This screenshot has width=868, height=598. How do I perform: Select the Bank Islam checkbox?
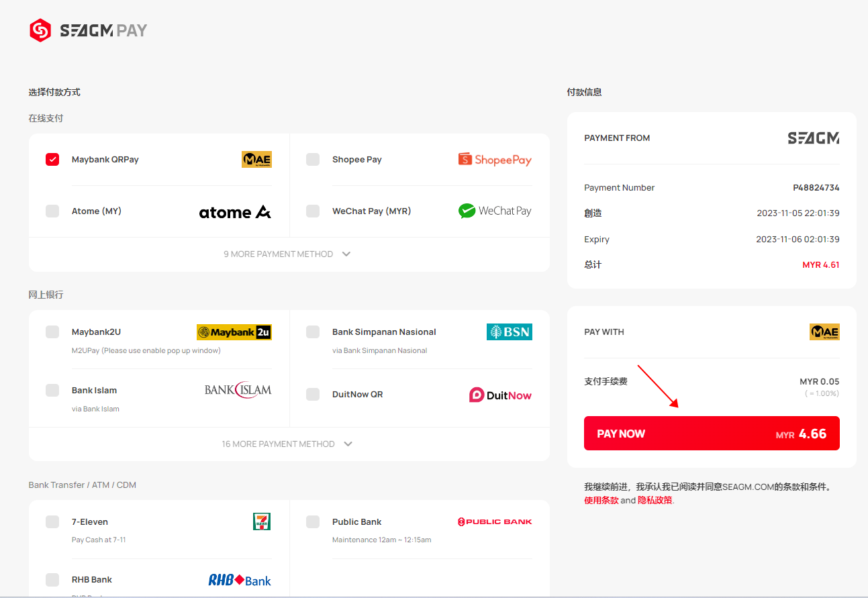pyautogui.click(x=52, y=390)
